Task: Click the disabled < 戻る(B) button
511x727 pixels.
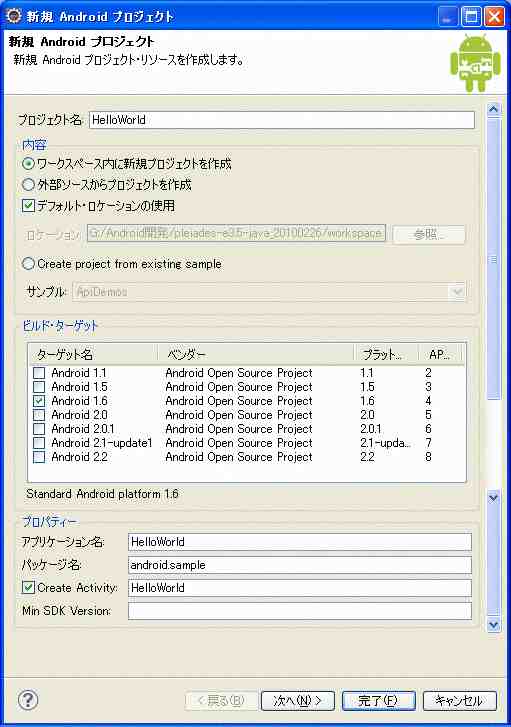Action: pyautogui.click(x=221, y=701)
